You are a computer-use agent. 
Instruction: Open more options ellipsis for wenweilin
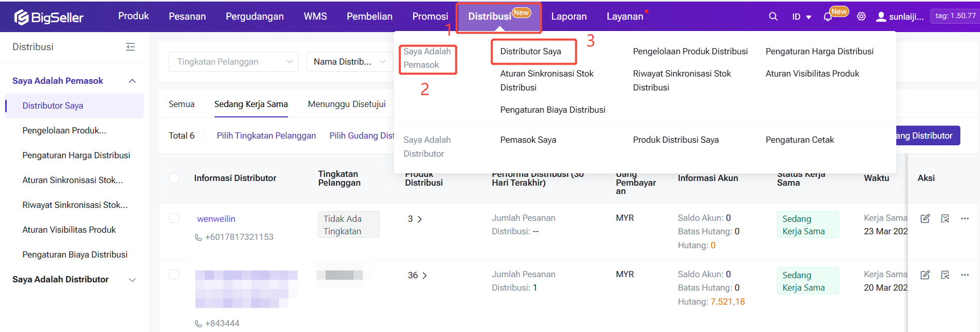tap(964, 218)
